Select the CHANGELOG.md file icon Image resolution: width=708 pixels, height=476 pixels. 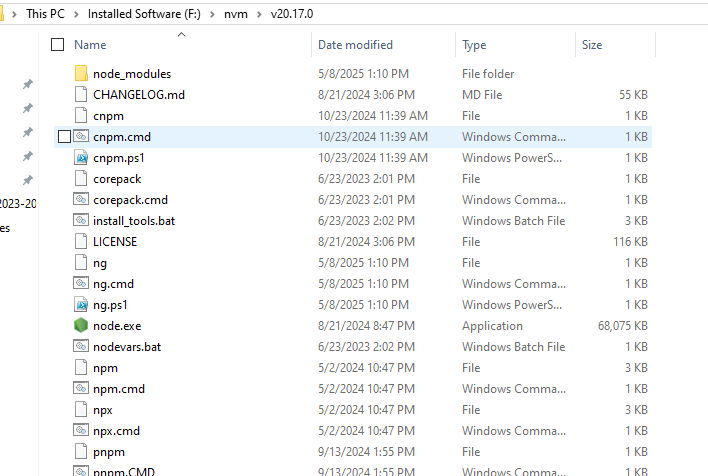coord(81,94)
